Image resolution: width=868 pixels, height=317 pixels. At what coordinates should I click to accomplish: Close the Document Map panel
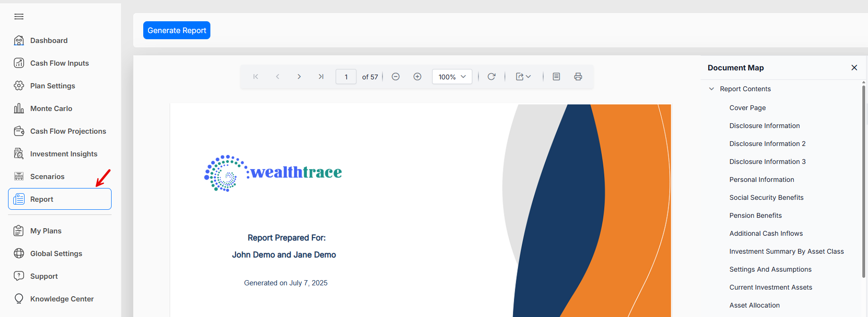tap(854, 68)
